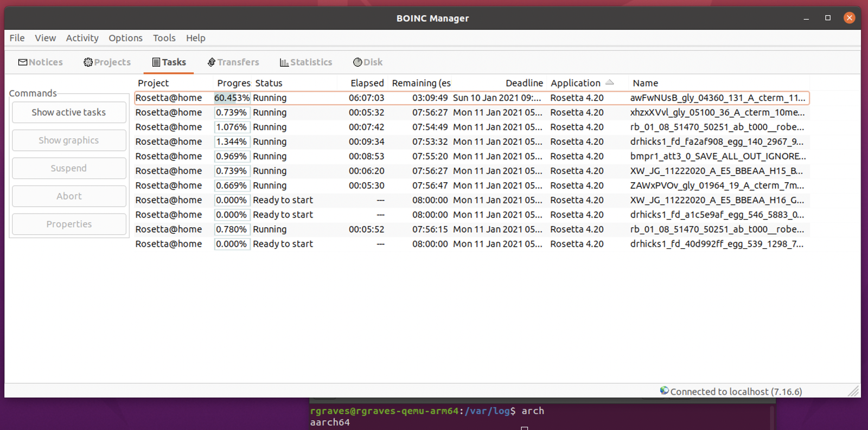Click the Transfers tab icon
Screen dimensions: 868x430
(212, 62)
